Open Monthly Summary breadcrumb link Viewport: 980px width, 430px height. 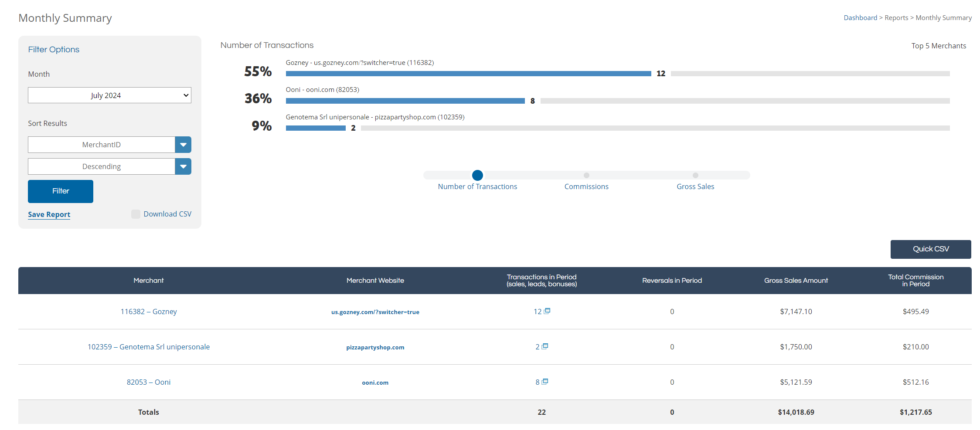(x=943, y=18)
